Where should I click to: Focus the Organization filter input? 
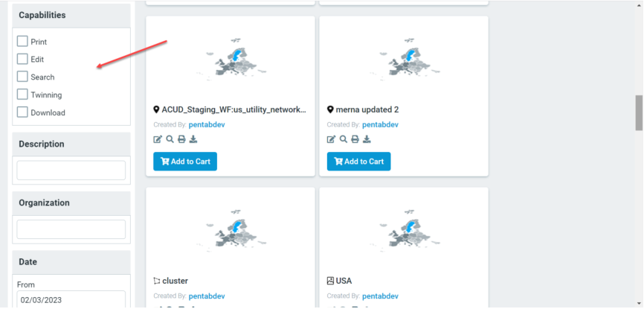71,229
